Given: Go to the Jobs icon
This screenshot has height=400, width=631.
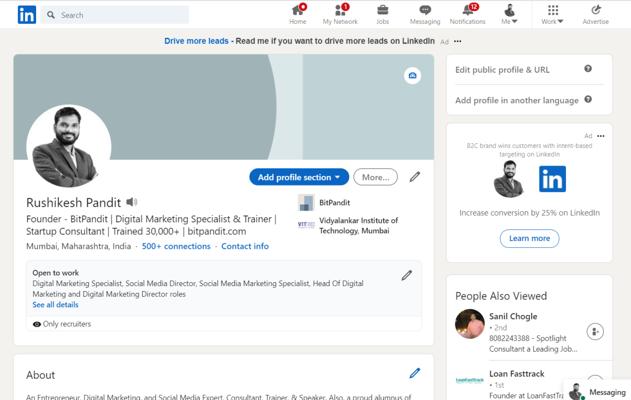Looking at the screenshot, I should tap(382, 10).
